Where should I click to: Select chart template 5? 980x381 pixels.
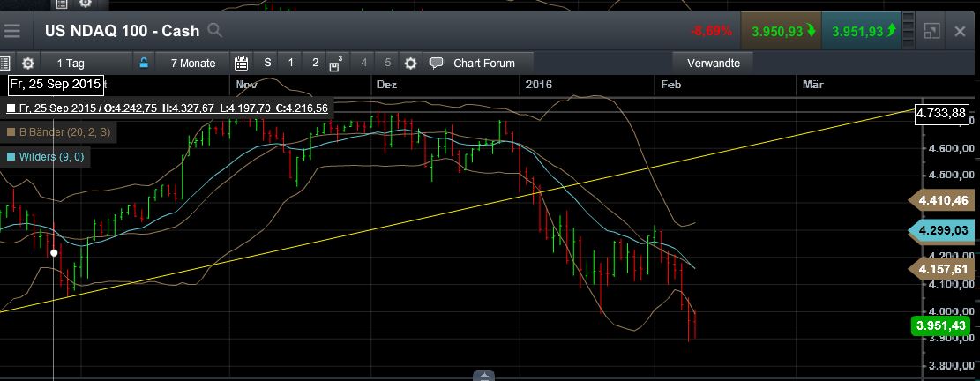click(x=387, y=63)
